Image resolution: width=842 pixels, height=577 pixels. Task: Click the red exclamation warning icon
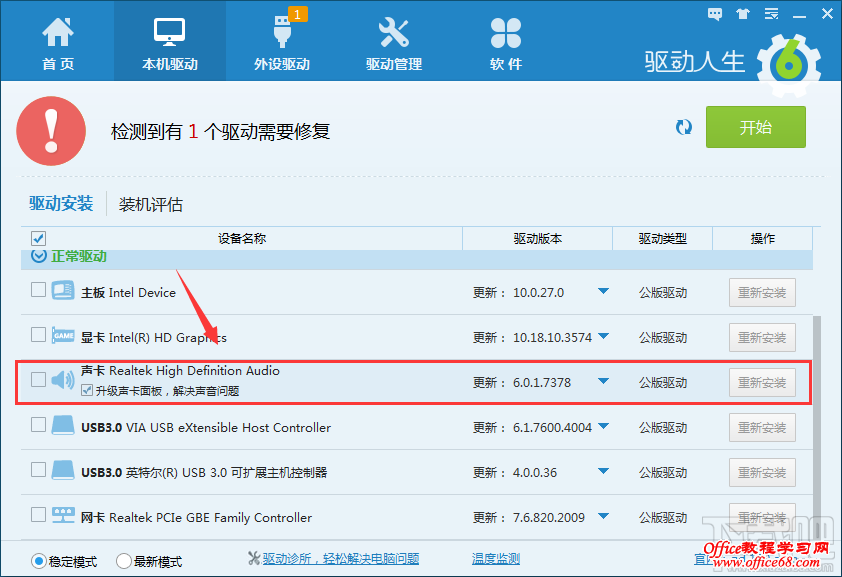point(51,131)
